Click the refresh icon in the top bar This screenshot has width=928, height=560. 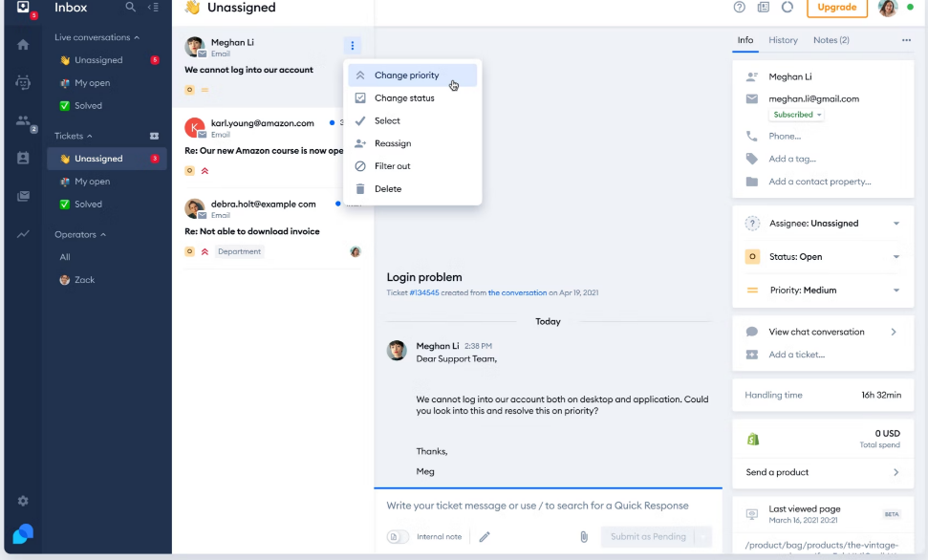(x=786, y=9)
